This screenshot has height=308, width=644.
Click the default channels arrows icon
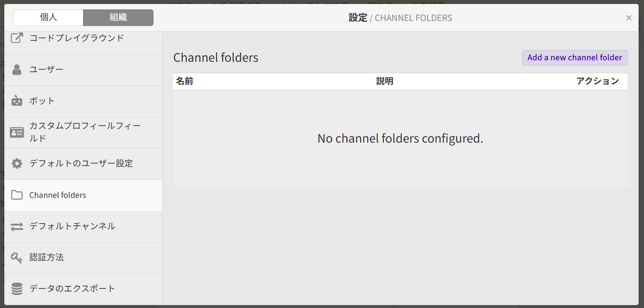click(x=17, y=226)
